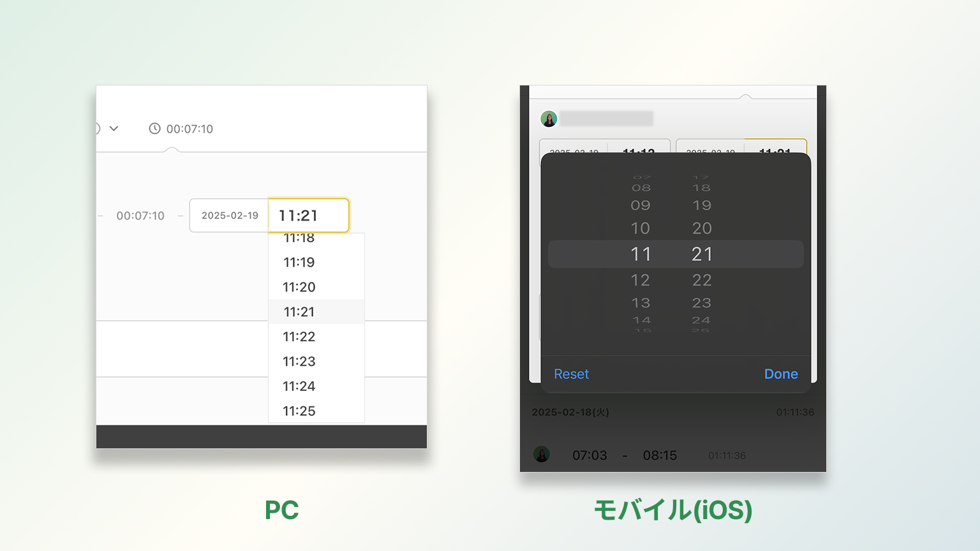
Task: Open the 2025-02-19 date field
Action: point(230,216)
